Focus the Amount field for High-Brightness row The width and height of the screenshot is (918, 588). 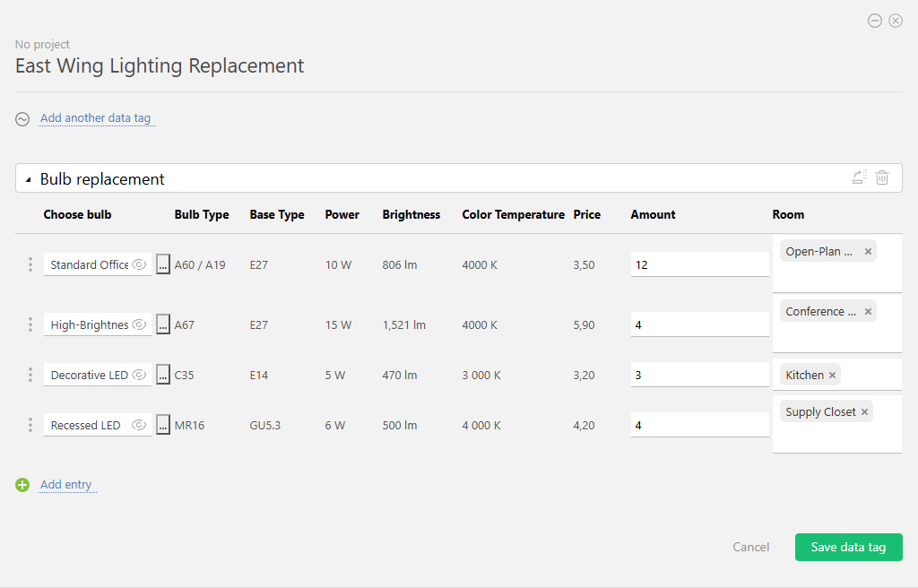pyautogui.click(x=699, y=324)
